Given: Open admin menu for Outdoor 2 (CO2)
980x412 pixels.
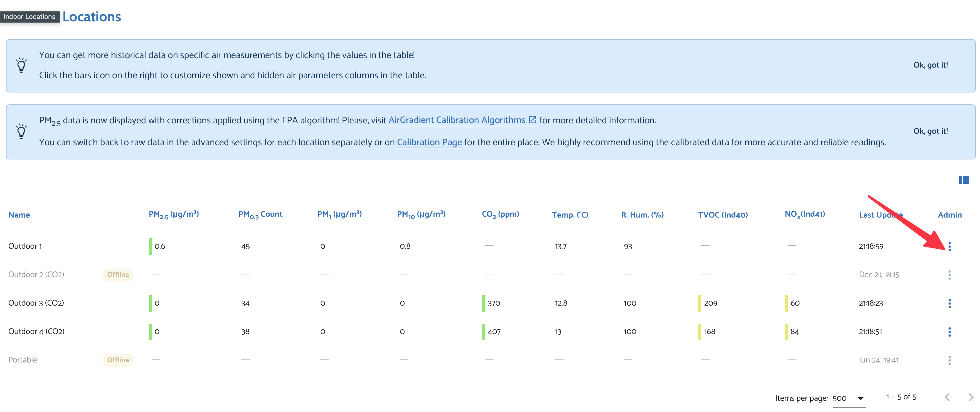Looking at the screenshot, I should pos(949,275).
